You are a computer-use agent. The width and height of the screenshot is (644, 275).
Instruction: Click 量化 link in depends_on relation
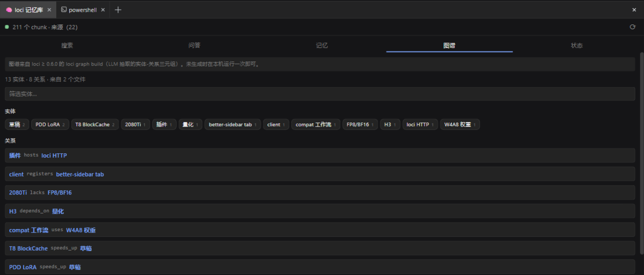point(58,212)
